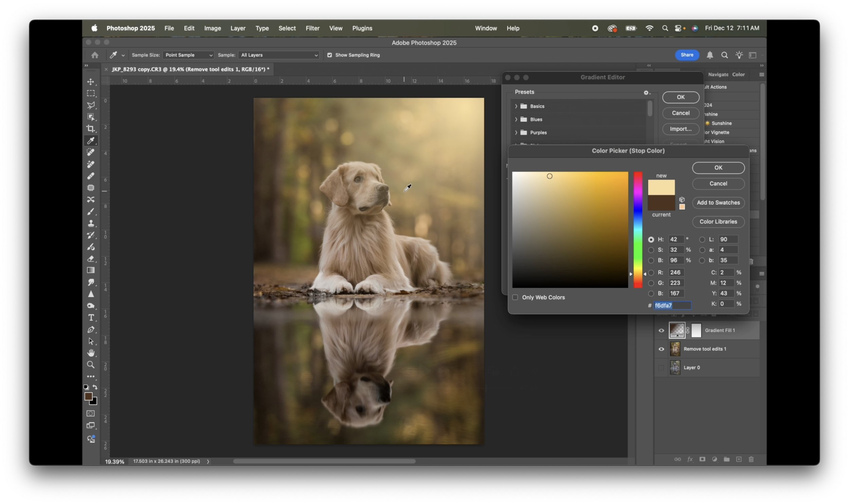
Task: Open the Filter menu
Action: 312,28
